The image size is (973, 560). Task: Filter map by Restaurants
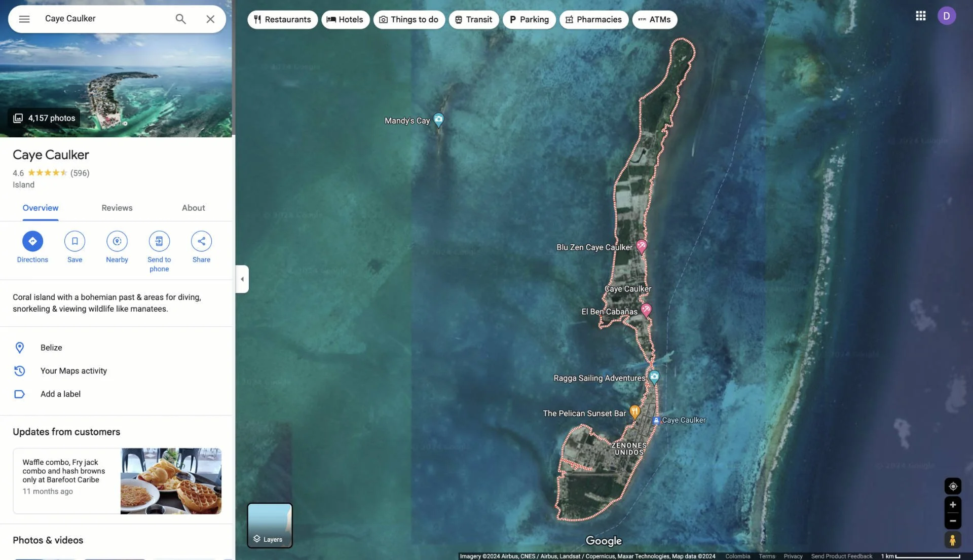pos(282,20)
